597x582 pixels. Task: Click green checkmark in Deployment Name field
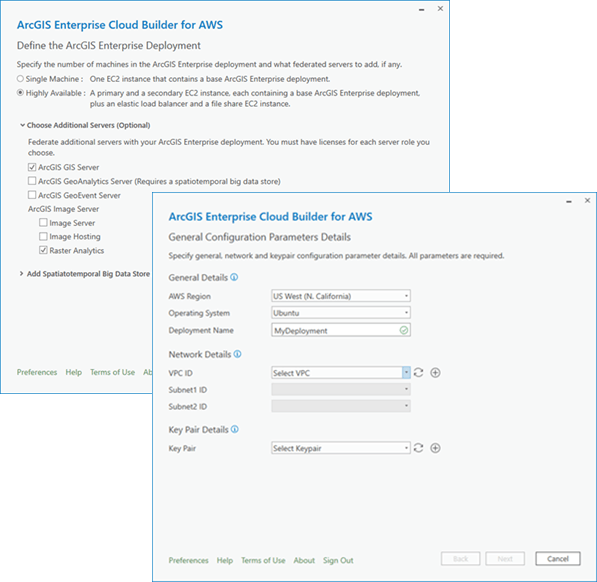tap(404, 330)
